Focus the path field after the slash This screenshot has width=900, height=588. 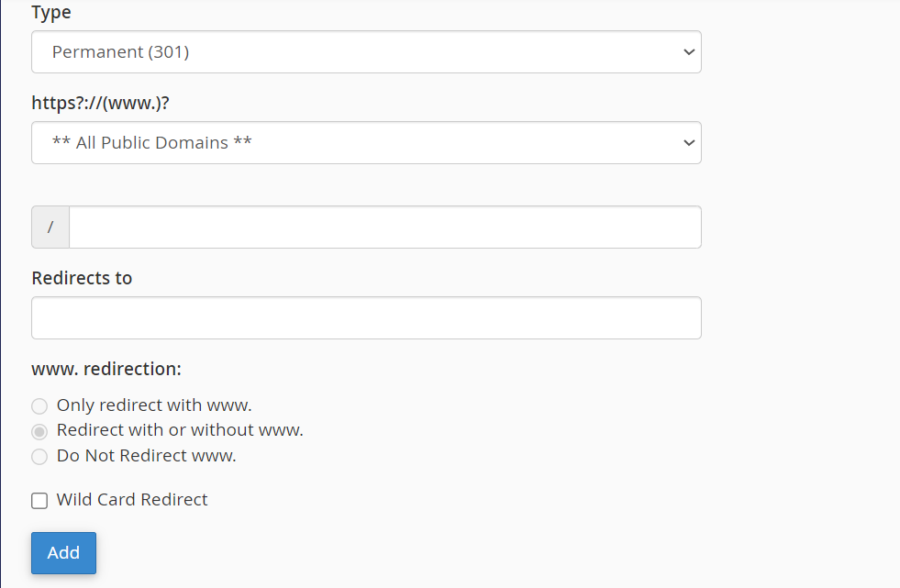coord(384,227)
